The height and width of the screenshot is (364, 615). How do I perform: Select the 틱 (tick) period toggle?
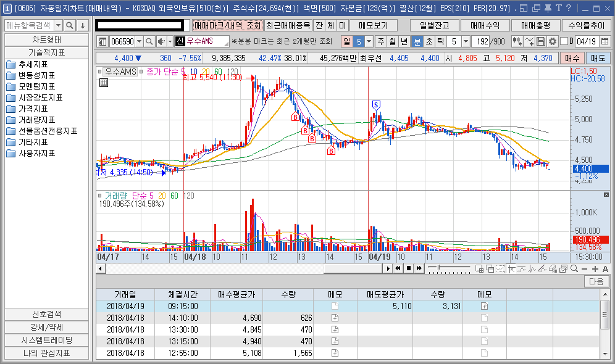click(440, 41)
